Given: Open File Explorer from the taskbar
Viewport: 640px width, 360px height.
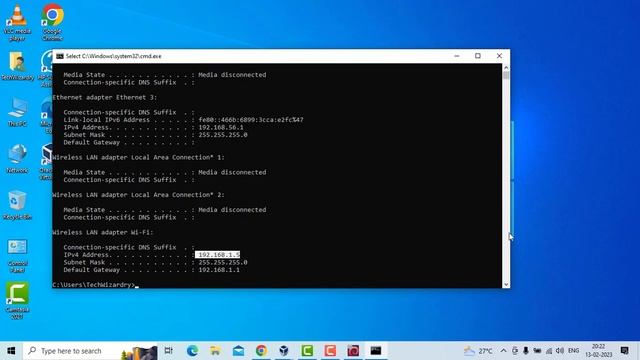Looking at the screenshot, I should click(x=216, y=351).
